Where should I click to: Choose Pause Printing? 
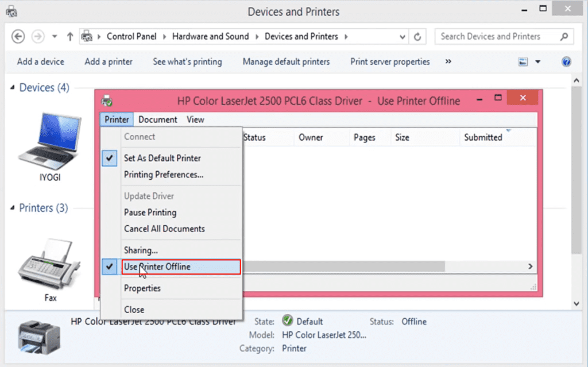click(x=171, y=213)
